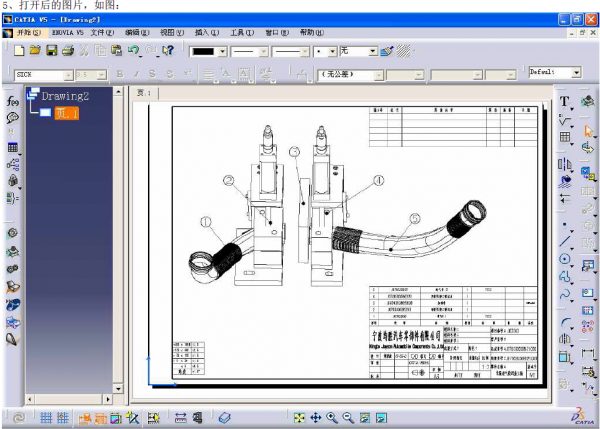600x429 pixels.
Task: Open the line color dropdown
Action: pos(222,51)
